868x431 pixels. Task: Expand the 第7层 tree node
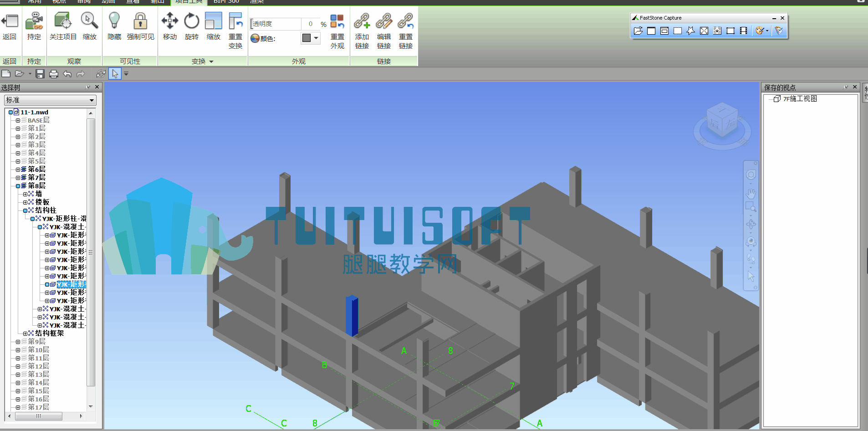click(x=18, y=178)
